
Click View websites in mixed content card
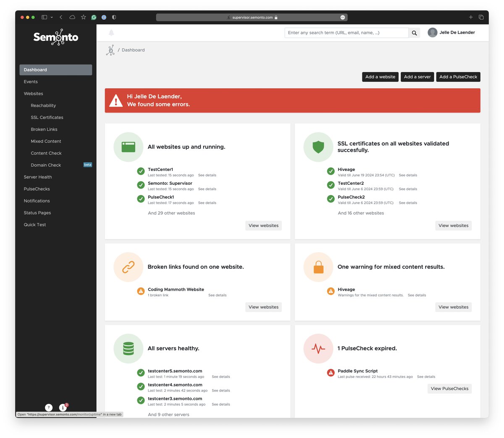tap(453, 307)
